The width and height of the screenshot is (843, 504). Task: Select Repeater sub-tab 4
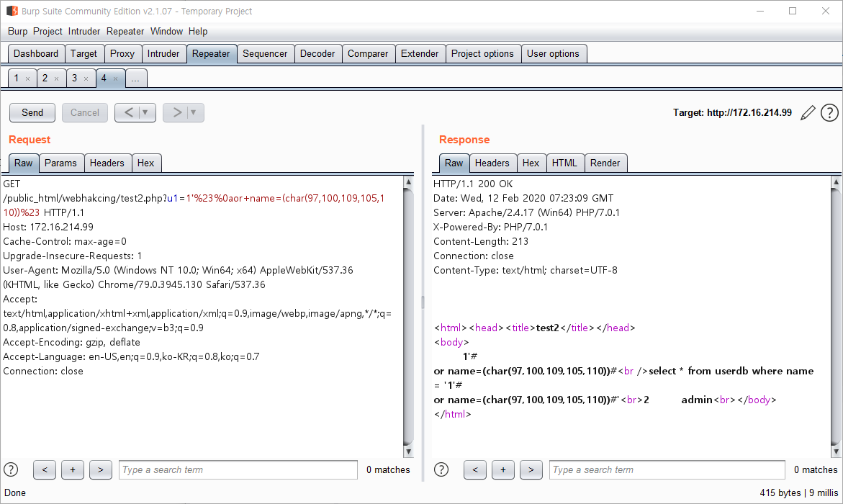pyautogui.click(x=104, y=78)
